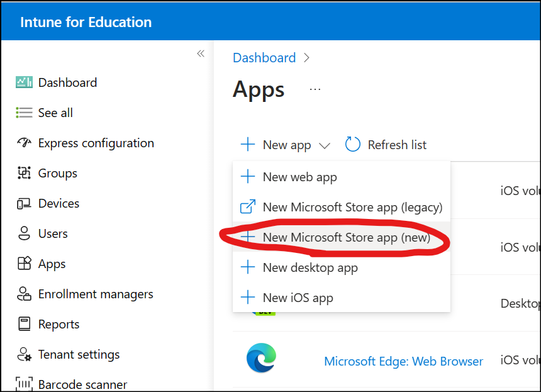Navigate to Groups section
This screenshot has width=541, height=392.
[x=58, y=173]
